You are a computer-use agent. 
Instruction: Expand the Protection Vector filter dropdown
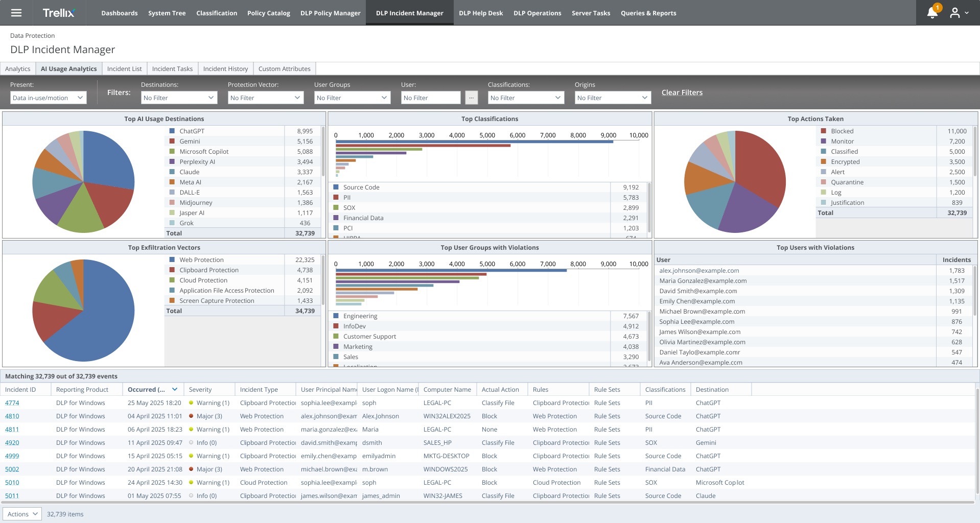coord(266,98)
